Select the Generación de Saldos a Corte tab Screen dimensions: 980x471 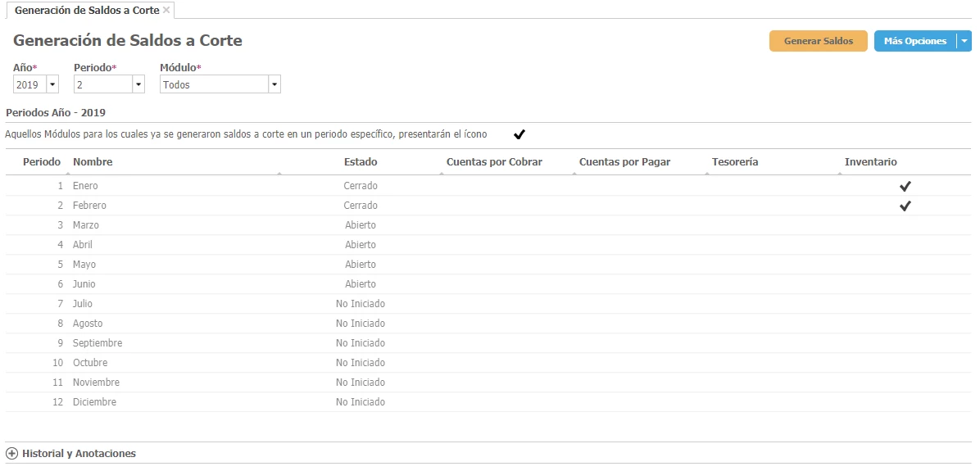pos(86,11)
